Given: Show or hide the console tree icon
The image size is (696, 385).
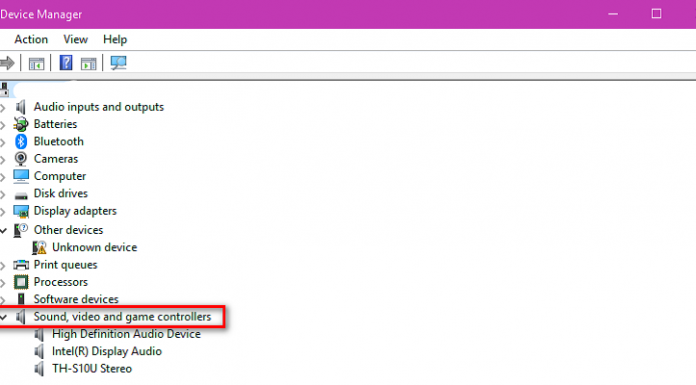Looking at the screenshot, I should tap(36, 64).
